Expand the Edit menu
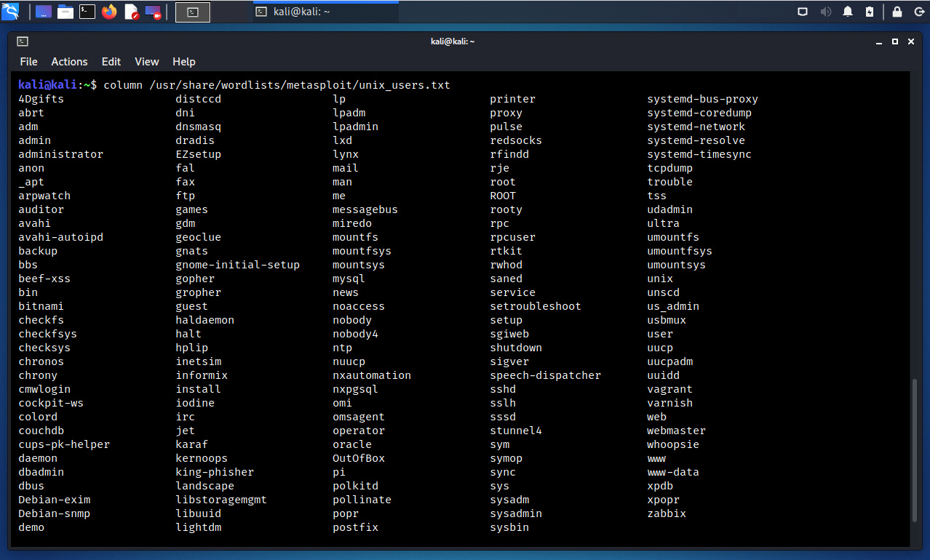This screenshot has height=560, width=930. 111,62
